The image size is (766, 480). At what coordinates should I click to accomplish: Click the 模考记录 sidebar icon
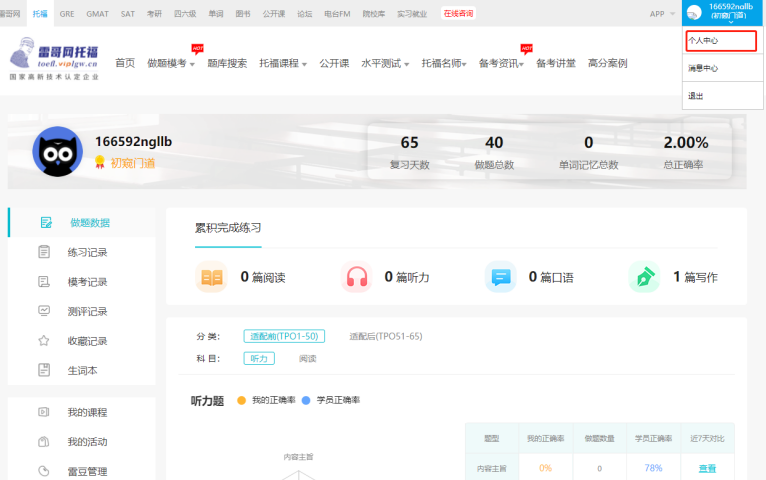click(44, 282)
